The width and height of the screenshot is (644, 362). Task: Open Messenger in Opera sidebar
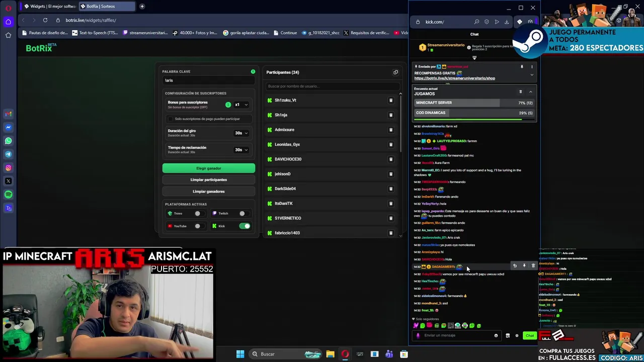tap(8, 127)
